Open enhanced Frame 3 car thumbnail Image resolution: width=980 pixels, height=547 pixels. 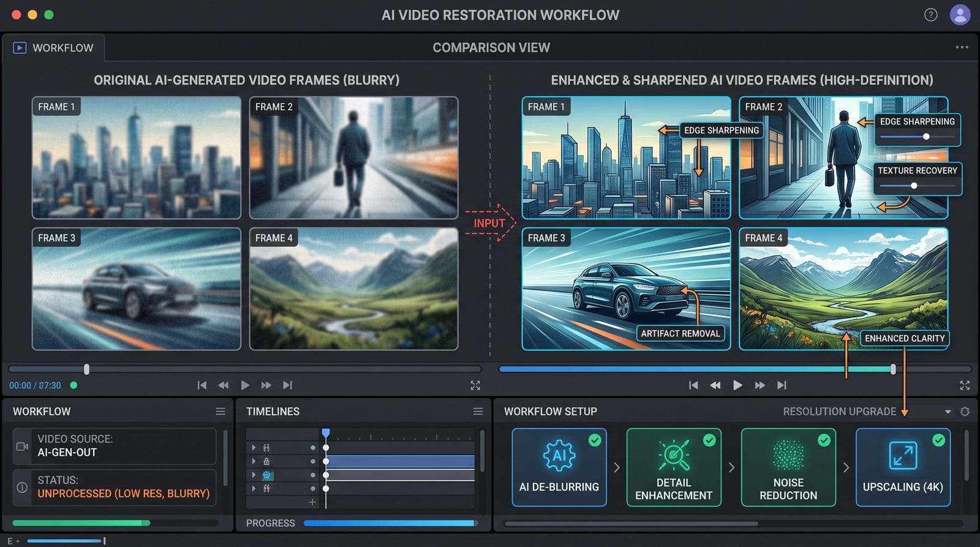click(626, 289)
